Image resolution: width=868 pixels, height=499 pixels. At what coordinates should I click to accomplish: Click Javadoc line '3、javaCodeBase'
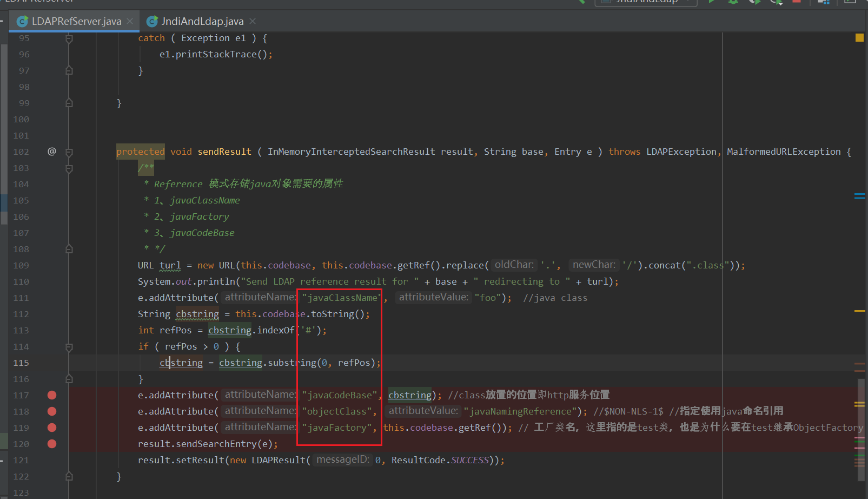[x=194, y=233]
